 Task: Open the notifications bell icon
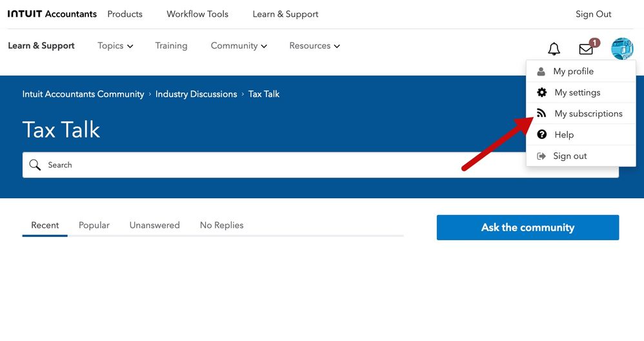554,49
